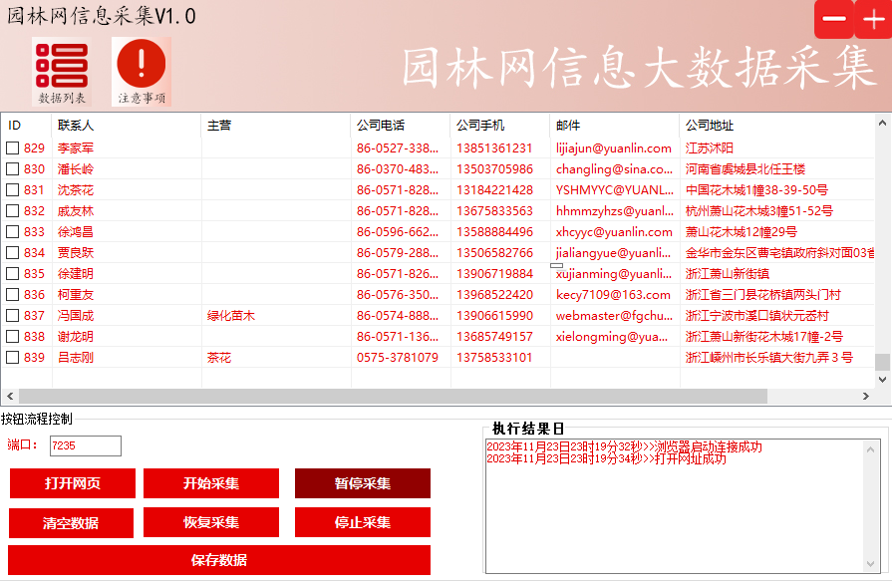Click inside the 端口 port input field
The height and width of the screenshot is (588, 892).
tap(86, 446)
